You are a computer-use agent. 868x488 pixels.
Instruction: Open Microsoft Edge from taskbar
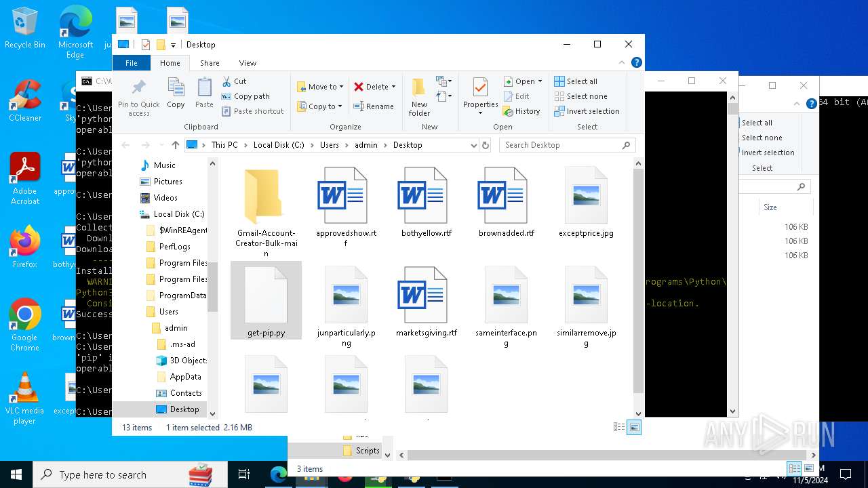tap(278, 474)
